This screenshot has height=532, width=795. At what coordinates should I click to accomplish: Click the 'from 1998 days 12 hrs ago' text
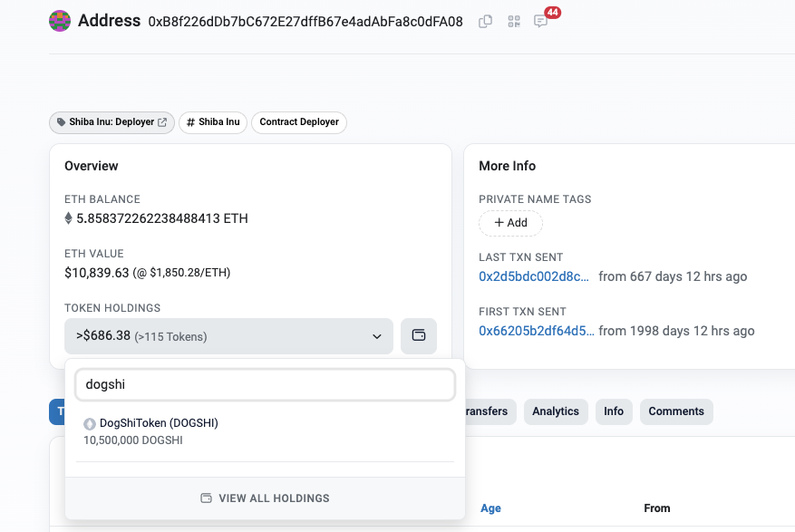pyautogui.click(x=676, y=331)
